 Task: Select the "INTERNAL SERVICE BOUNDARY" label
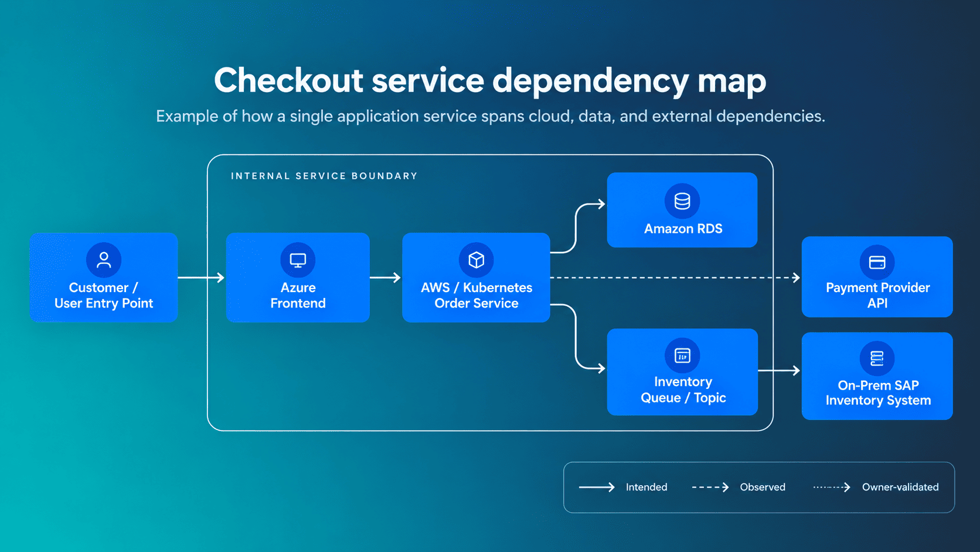[x=324, y=176]
